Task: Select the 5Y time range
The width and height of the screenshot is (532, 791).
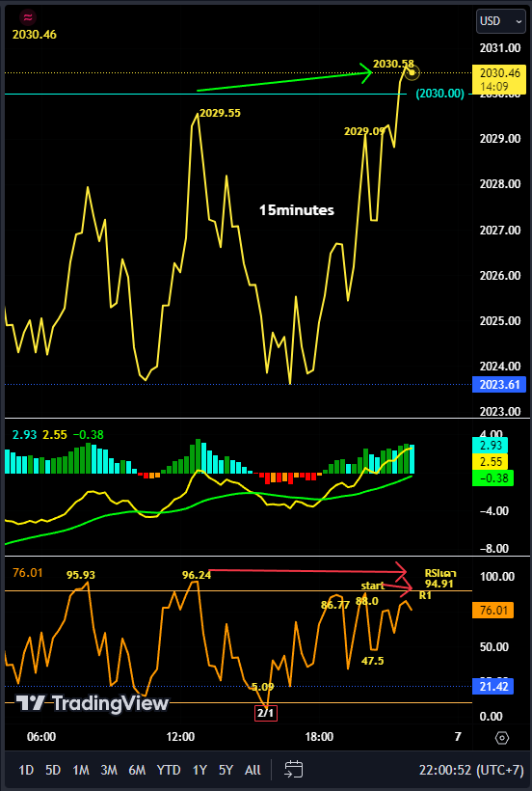Action: [x=226, y=770]
